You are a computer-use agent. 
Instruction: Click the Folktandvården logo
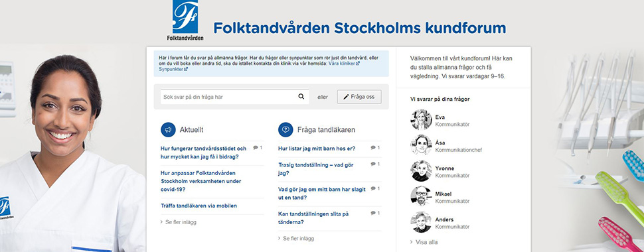click(x=185, y=21)
